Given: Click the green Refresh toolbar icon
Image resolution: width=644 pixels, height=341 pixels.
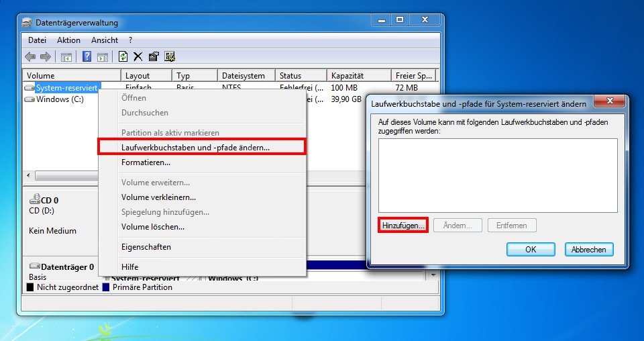Looking at the screenshot, I should [123, 56].
